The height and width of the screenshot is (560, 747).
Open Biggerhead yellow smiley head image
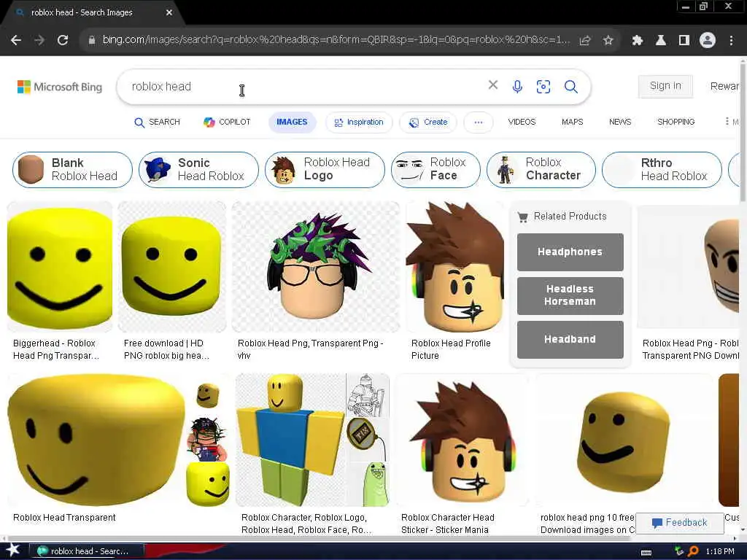coord(60,267)
